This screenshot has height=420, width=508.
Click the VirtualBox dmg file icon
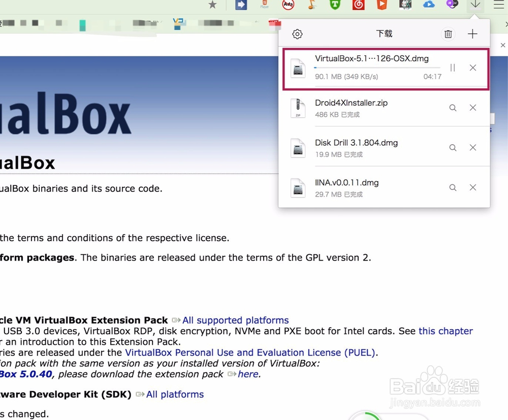tap(298, 68)
